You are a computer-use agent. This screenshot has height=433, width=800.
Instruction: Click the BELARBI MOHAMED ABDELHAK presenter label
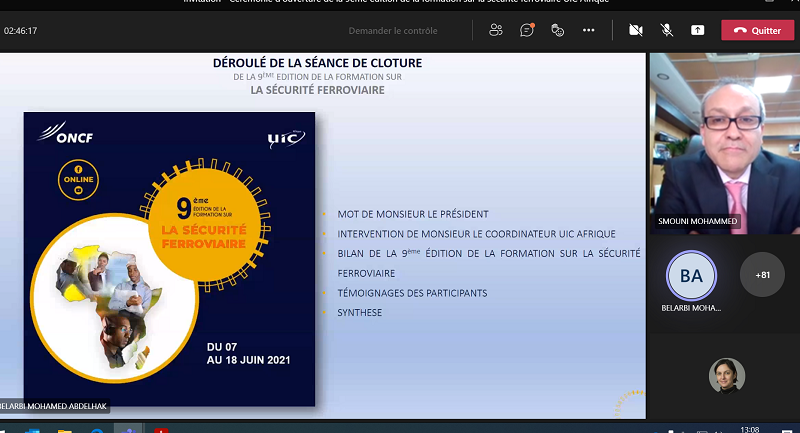pyautogui.click(x=54, y=406)
